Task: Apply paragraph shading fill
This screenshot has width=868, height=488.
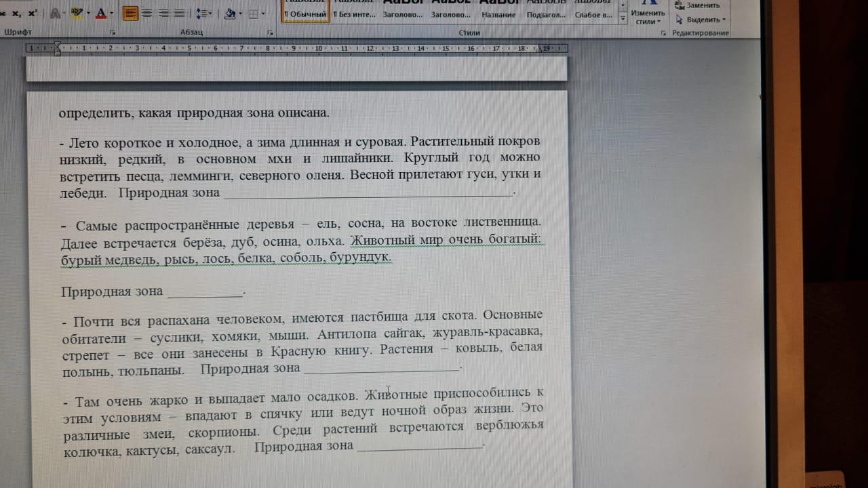Action: (x=229, y=14)
